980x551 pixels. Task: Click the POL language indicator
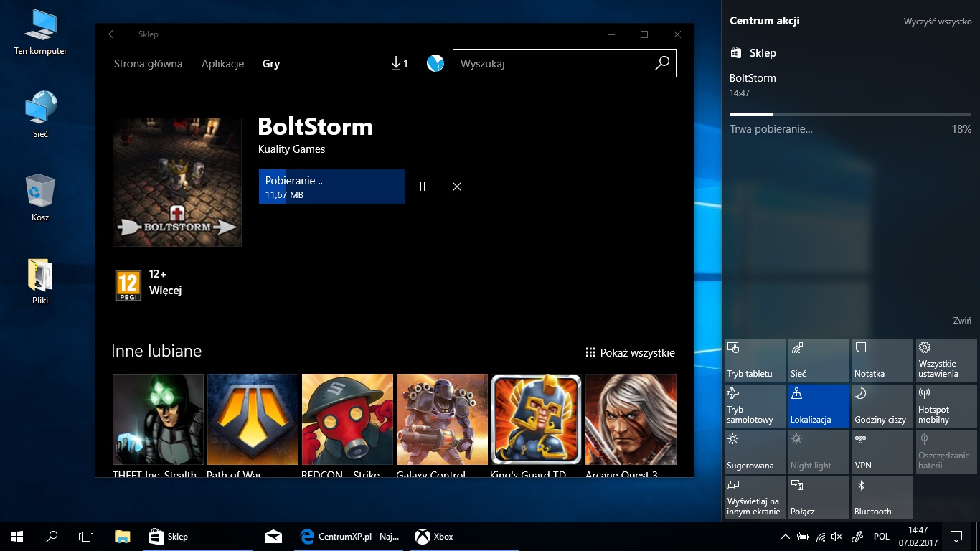pyautogui.click(x=882, y=537)
